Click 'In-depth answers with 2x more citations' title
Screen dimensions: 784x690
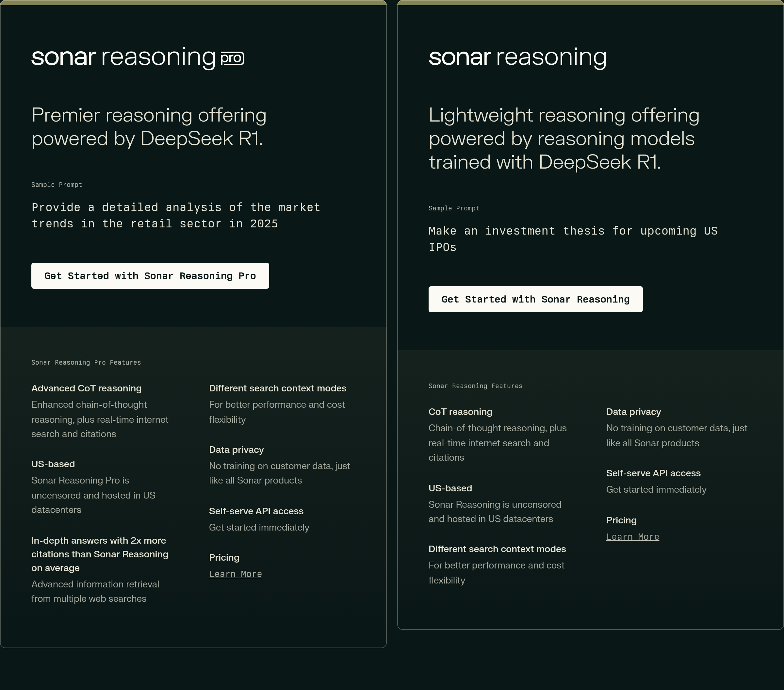pyautogui.click(x=100, y=554)
